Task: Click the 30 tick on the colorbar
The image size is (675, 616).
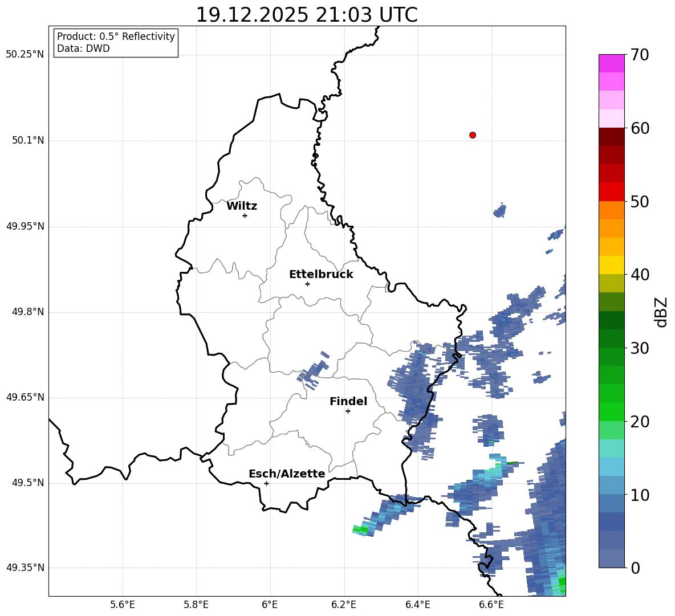Action: [x=640, y=348]
